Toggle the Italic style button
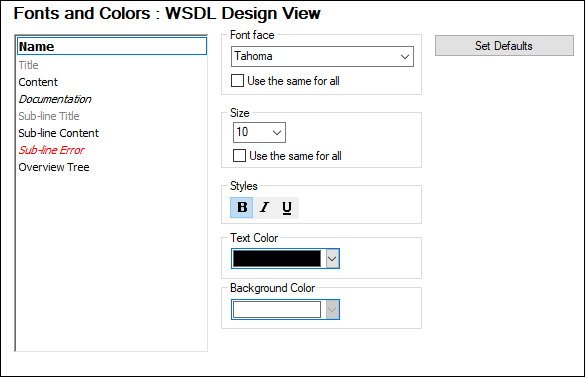 265,208
